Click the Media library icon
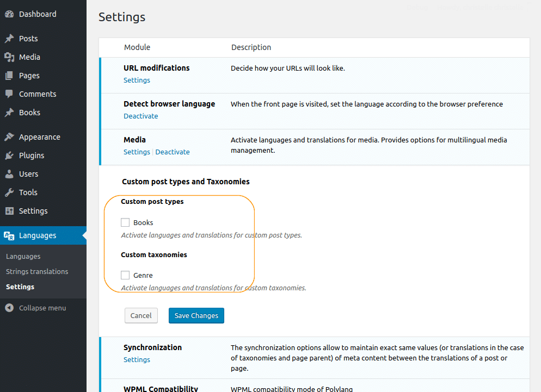541x392 pixels. tap(9, 57)
